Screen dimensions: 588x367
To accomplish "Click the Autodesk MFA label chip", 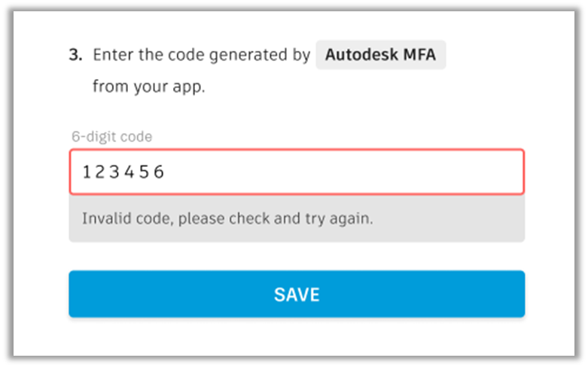I will click(380, 56).
